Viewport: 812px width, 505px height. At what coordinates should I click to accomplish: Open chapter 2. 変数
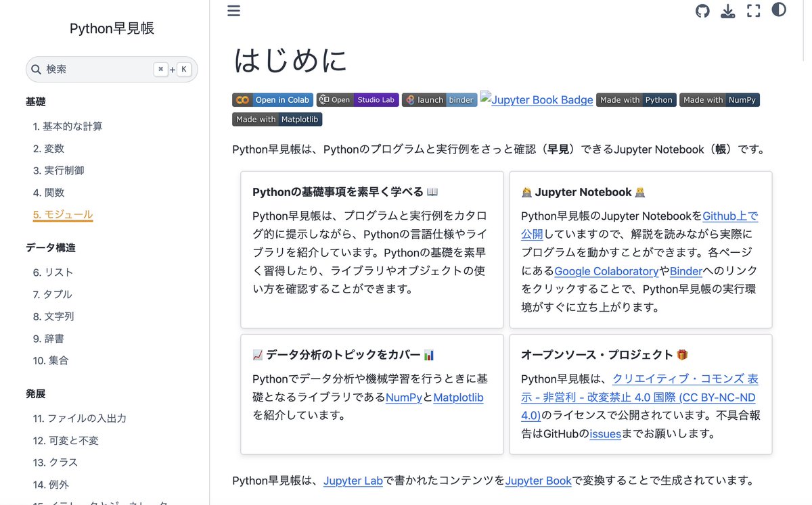point(49,149)
